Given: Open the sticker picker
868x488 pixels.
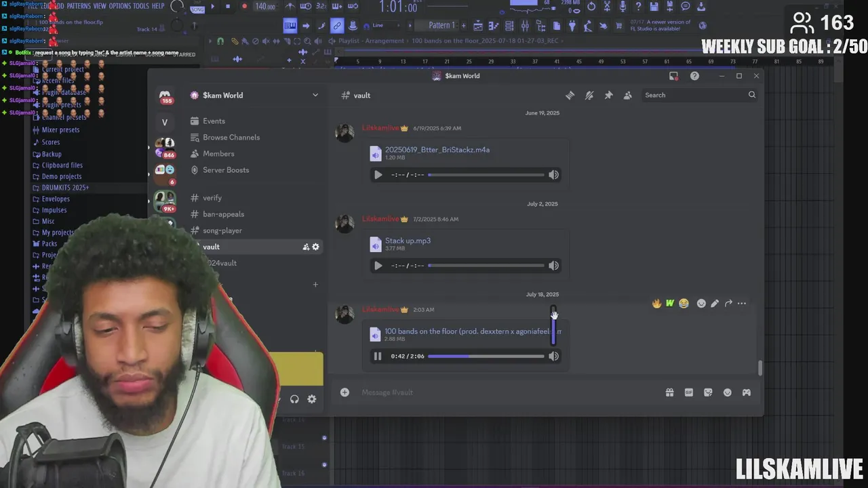Looking at the screenshot, I should click(x=708, y=392).
